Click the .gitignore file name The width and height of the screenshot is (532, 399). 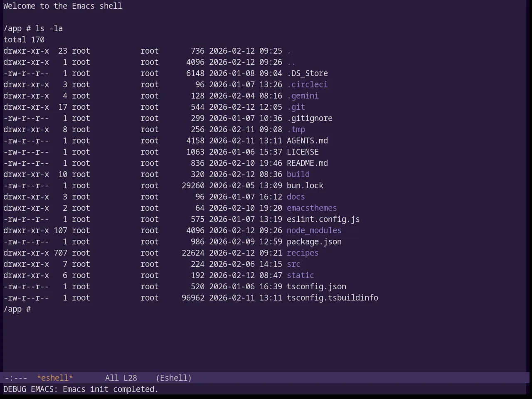click(x=310, y=118)
